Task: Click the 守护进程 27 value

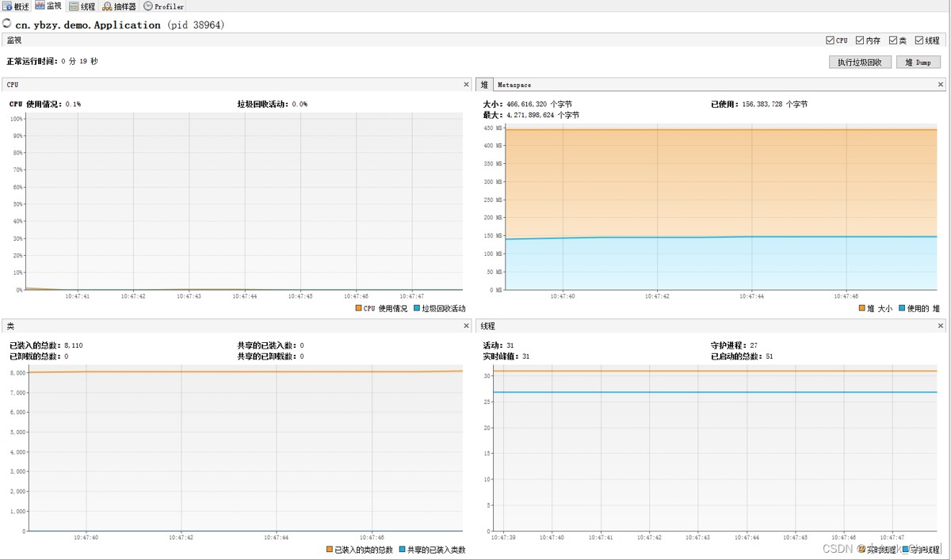Action: click(x=753, y=345)
